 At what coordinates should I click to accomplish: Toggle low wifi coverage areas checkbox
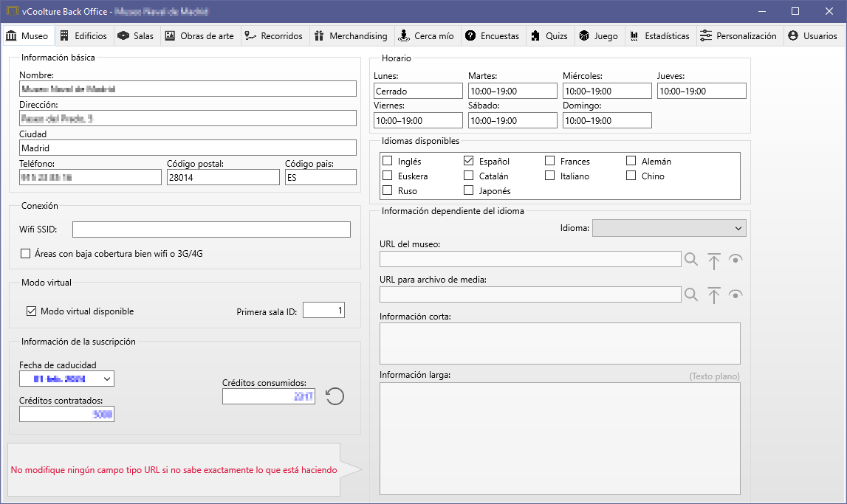point(25,254)
